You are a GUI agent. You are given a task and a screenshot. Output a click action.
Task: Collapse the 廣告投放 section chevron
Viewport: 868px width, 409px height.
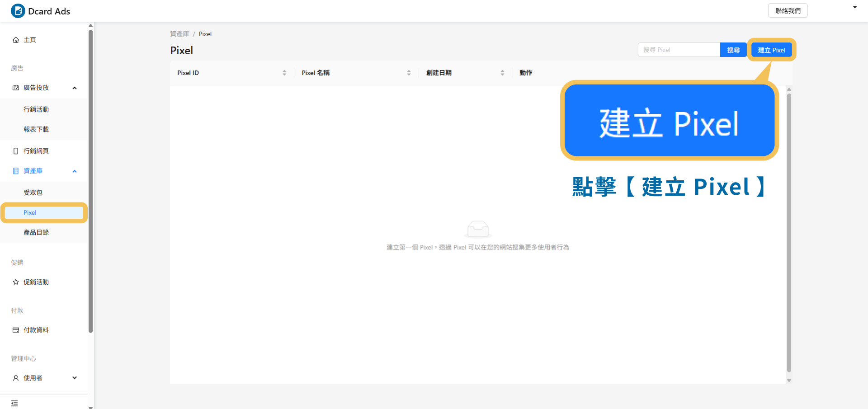pos(75,87)
